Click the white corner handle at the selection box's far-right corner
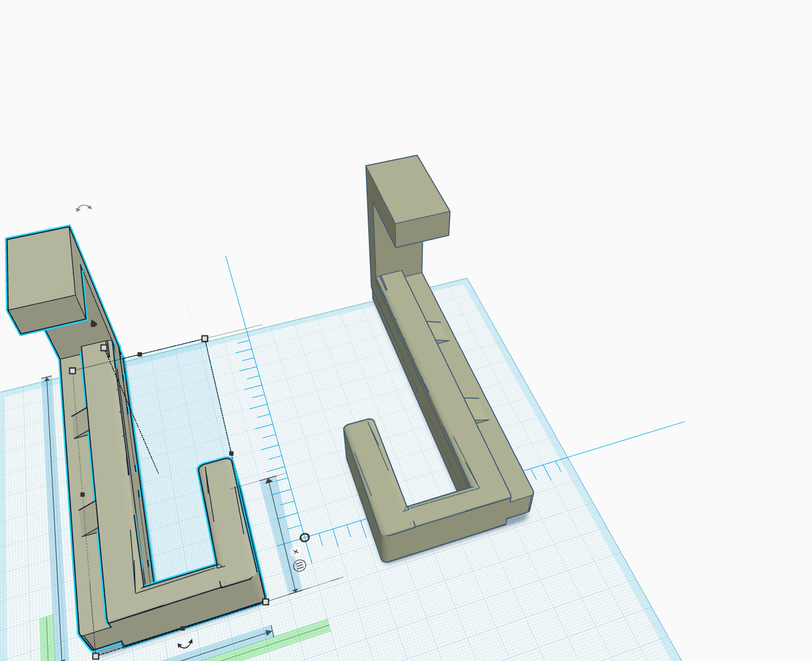Viewport: 812px width, 661px height. point(205,338)
